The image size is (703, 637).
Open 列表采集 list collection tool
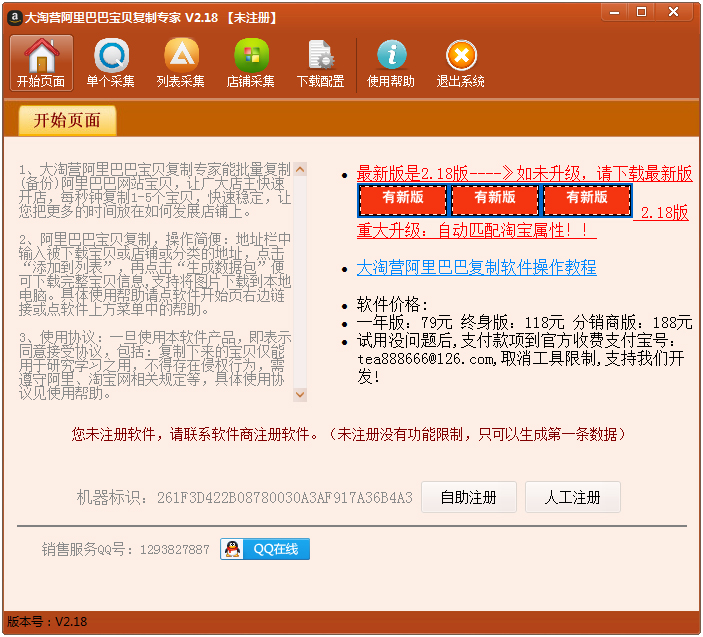click(181, 63)
